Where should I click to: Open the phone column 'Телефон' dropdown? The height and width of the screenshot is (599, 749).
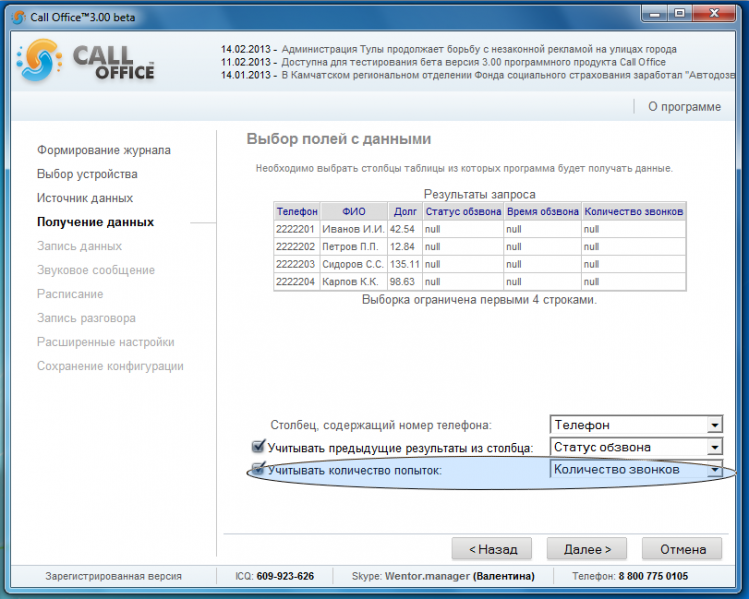click(x=636, y=425)
